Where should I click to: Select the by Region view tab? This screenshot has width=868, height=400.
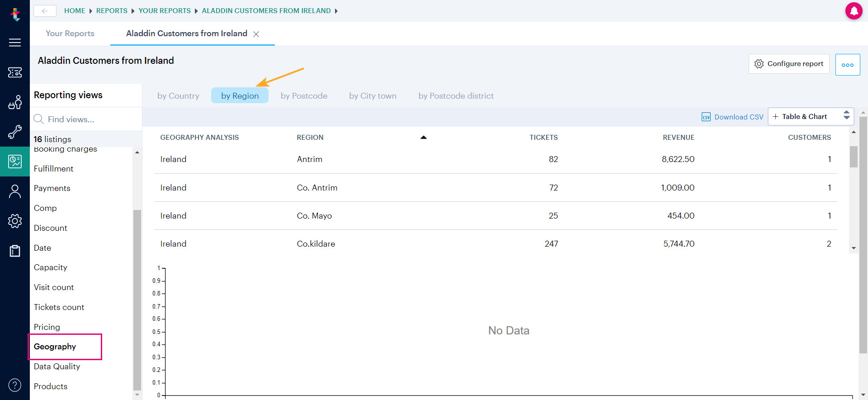click(x=240, y=95)
